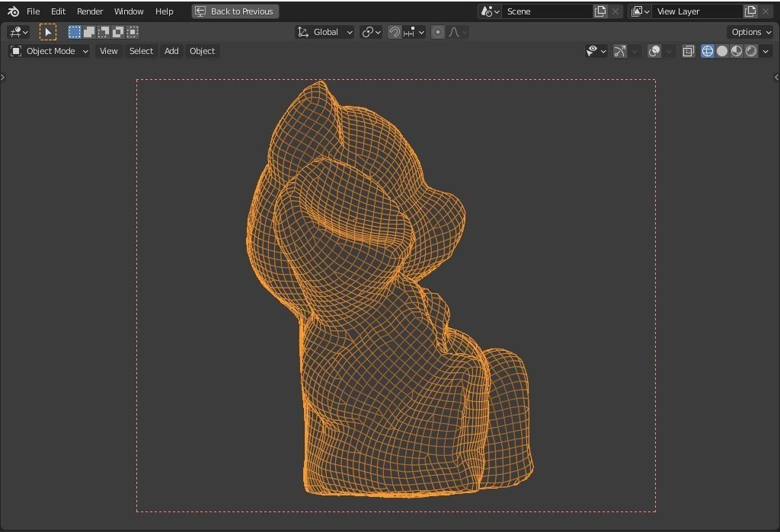The width and height of the screenshot is (780, 532).
Task: Open the viewport Select menu
Action: pos(141,51)
